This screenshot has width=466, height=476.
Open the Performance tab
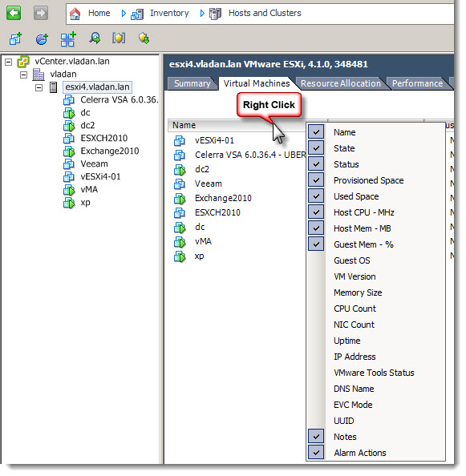point(417,83)
